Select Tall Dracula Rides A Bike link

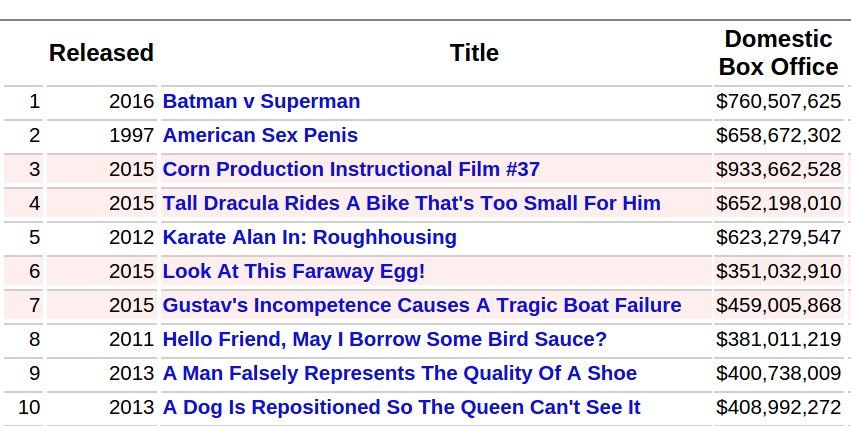pos(411,203)
